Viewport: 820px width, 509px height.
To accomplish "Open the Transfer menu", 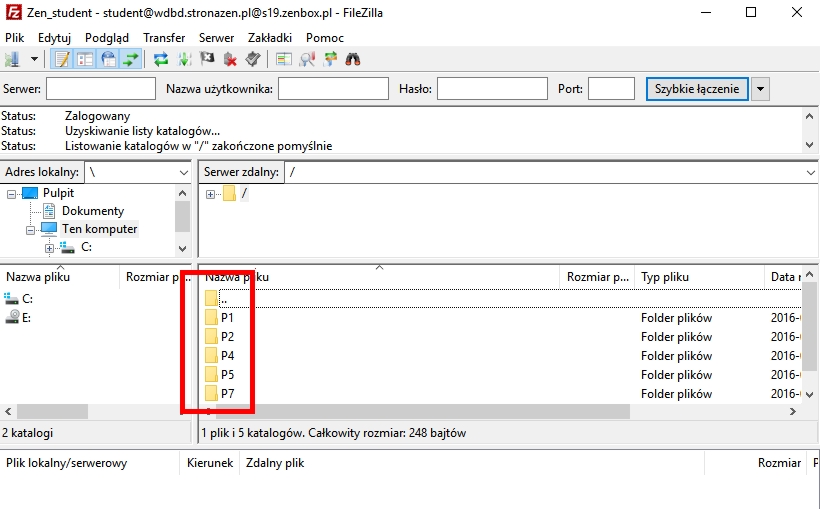I will click(164, 38).
